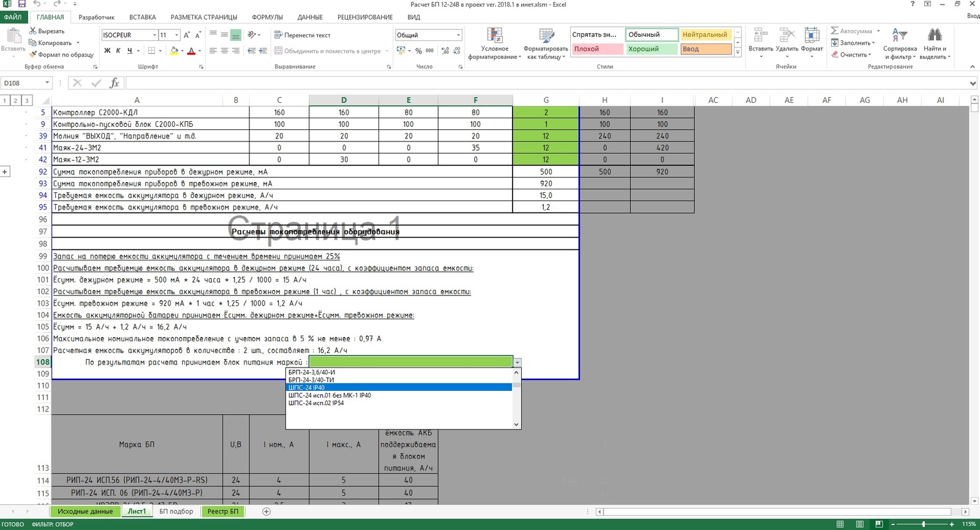980x530 pixels.
Task: Open the ISOCPEUR font name dropdown
Action: click(154, 35)
